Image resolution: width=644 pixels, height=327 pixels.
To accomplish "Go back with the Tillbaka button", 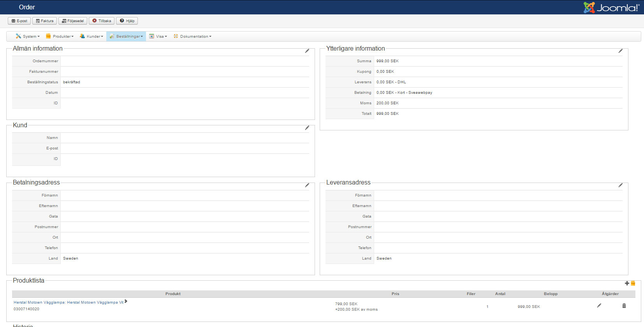I will pyautogui.click(x=102, y=21).
